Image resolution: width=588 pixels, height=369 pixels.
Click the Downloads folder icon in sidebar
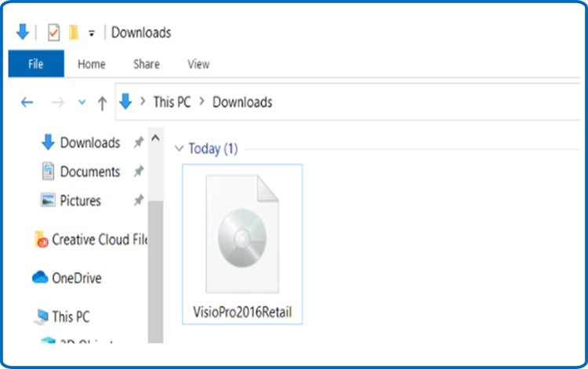pos(48,143)
